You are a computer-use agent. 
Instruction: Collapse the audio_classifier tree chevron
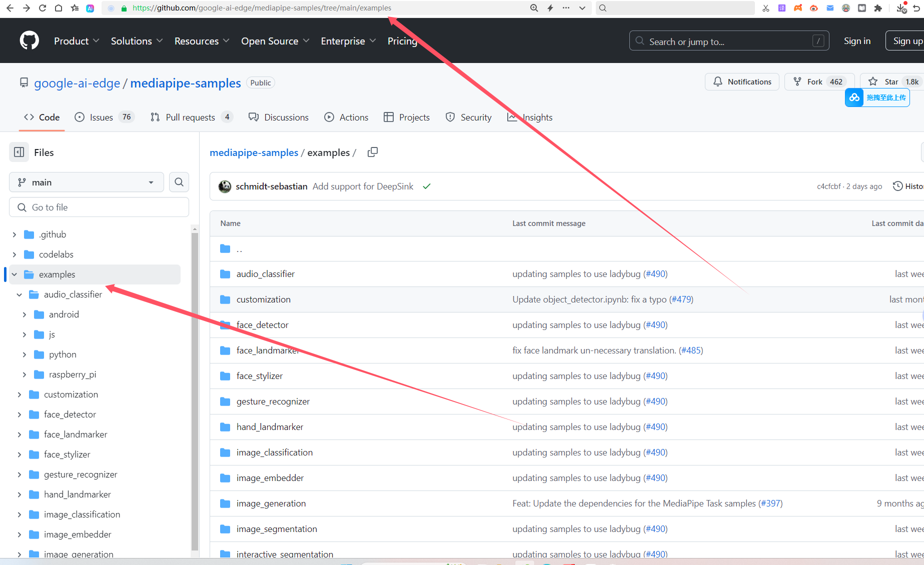19,294
